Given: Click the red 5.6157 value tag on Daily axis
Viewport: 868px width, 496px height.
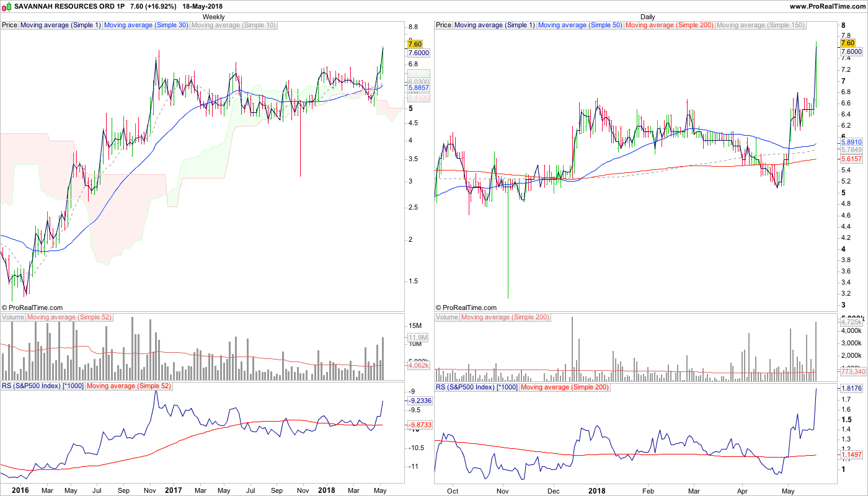Looking at the screenshot, I should [852, 159].
